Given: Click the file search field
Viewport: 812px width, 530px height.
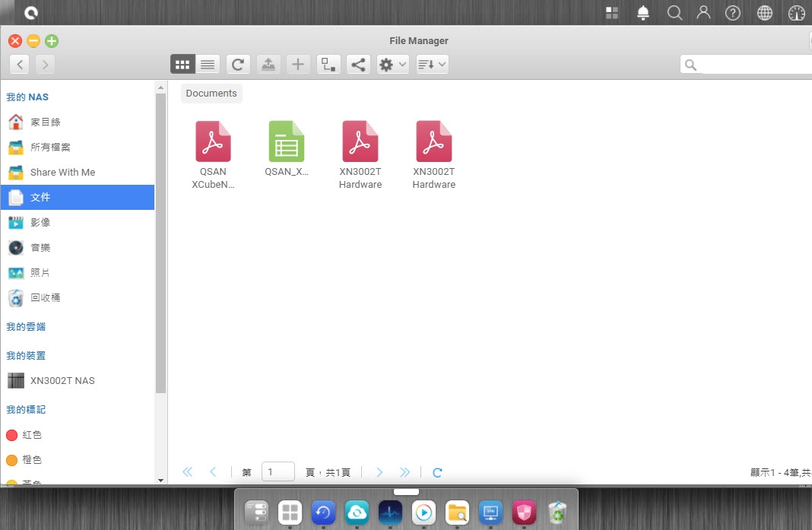Looking at the screenshot, I should tap(746, 65).
